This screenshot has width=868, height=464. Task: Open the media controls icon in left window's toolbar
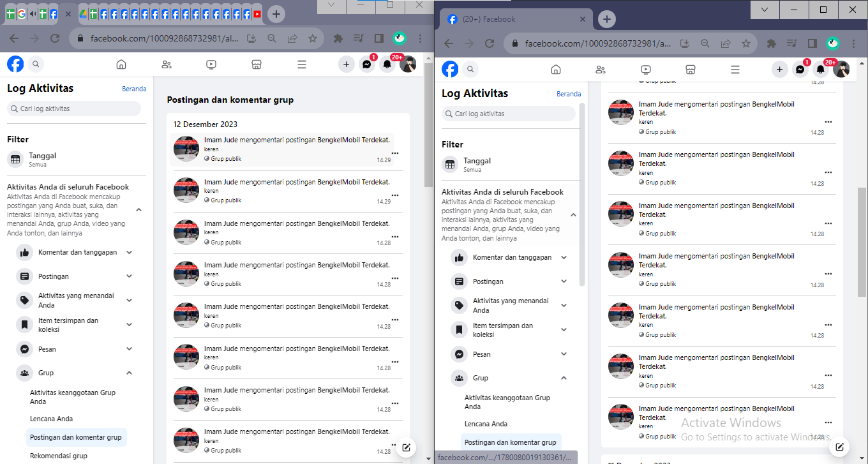[359, 38]
